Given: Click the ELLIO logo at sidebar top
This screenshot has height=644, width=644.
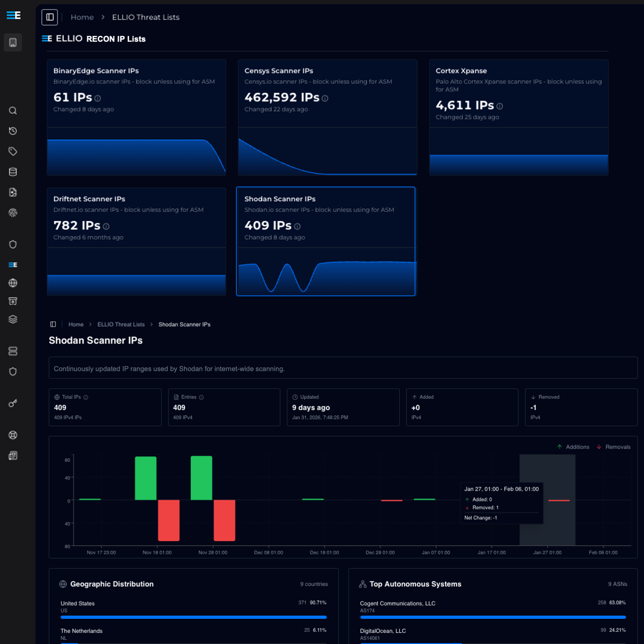Looking at the screenshot, I should tap(14, 15).
